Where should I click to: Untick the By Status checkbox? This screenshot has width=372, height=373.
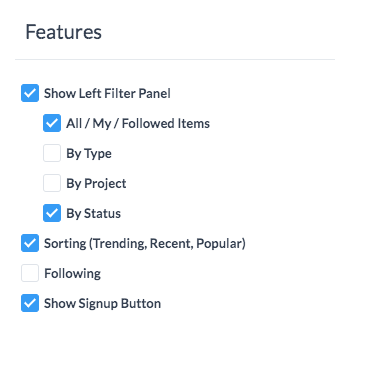(x=52, y=213)
